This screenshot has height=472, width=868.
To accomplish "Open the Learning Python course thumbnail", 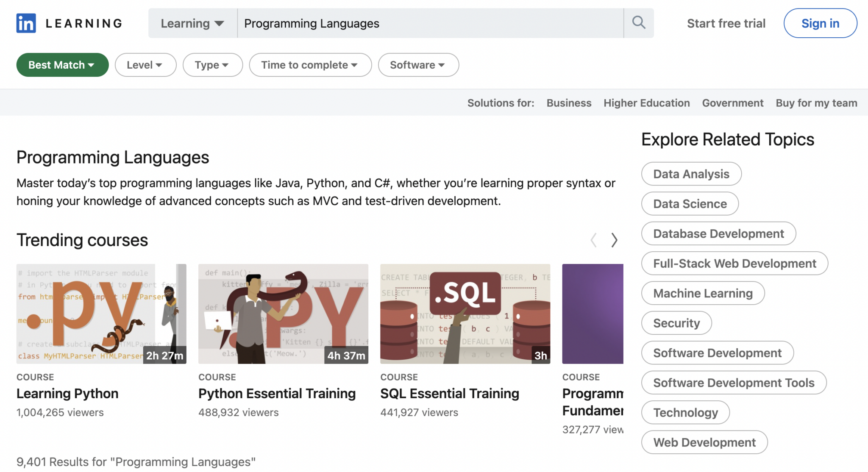I will click(101, 314).
